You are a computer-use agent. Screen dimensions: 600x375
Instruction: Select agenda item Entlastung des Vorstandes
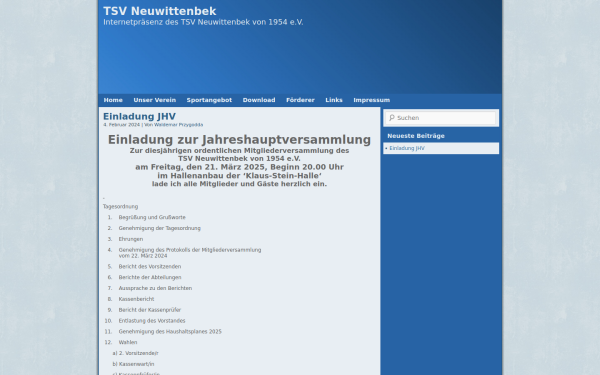coord(152,321)
